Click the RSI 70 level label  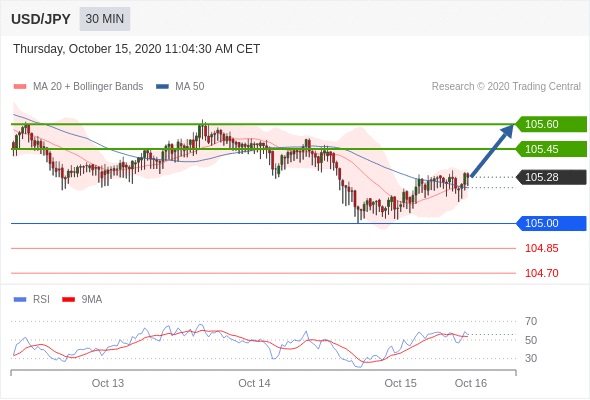point(531,321)
